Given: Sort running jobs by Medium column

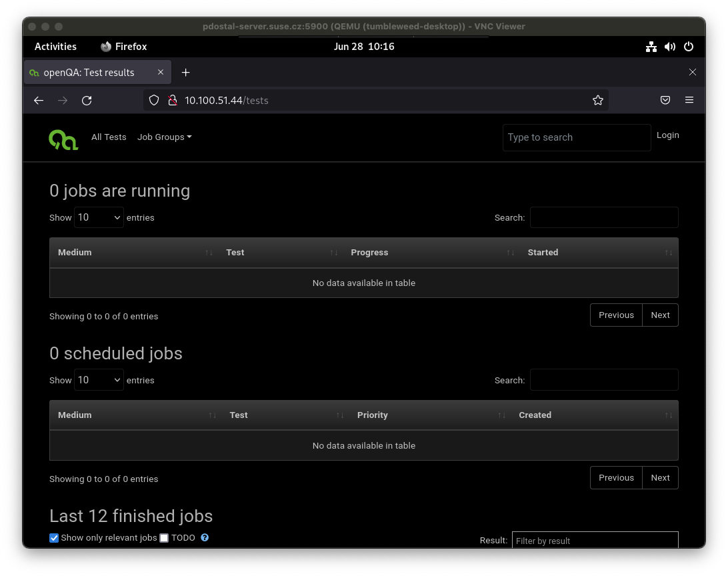Looking at the screenshot, I should pos(134,253).
